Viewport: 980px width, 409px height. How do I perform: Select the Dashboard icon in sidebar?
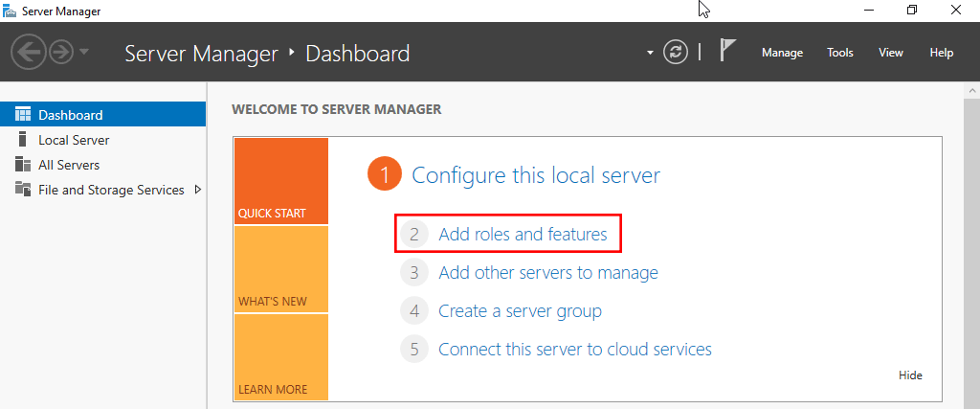23,115
